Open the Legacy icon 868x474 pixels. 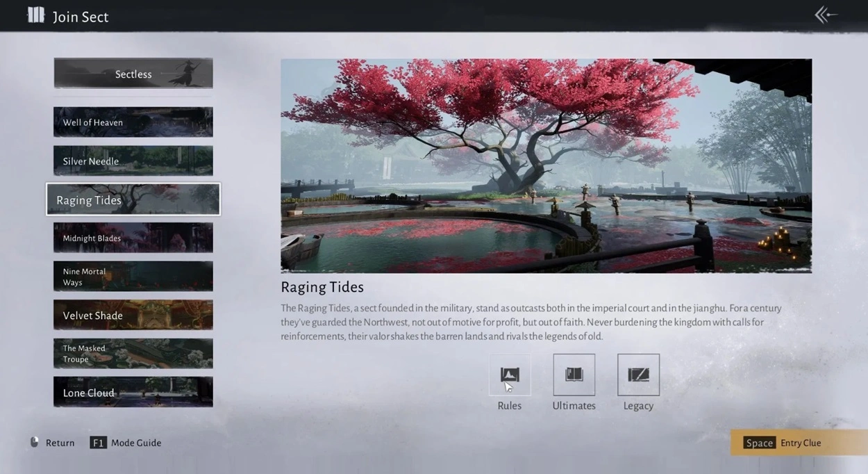pos(638,375)
